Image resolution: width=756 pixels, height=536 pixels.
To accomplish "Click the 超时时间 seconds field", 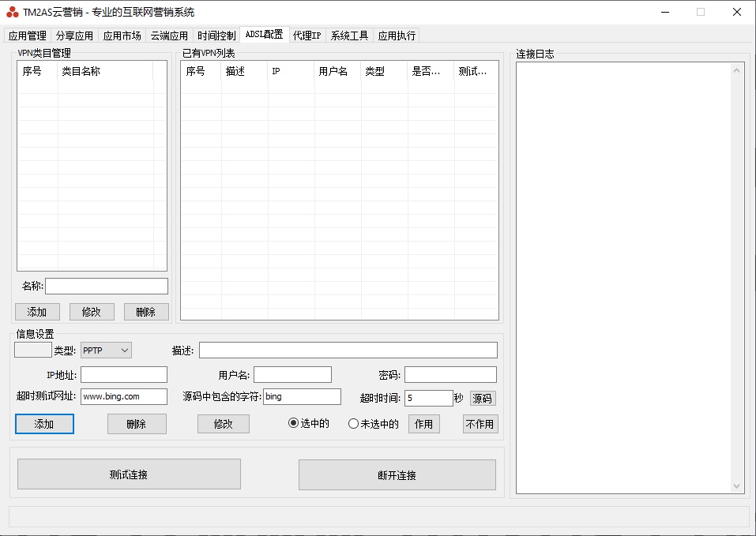I will tap(427, 398).
